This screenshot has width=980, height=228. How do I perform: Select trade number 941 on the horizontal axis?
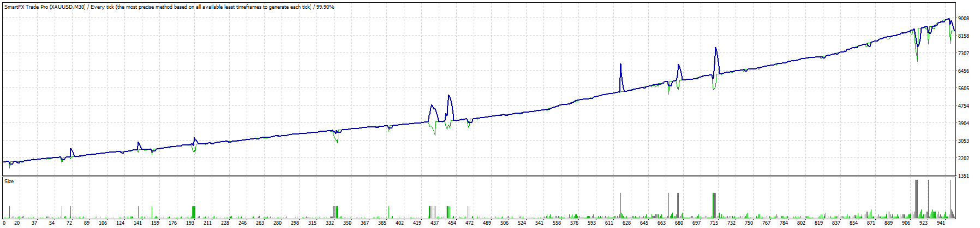[941, 223]
